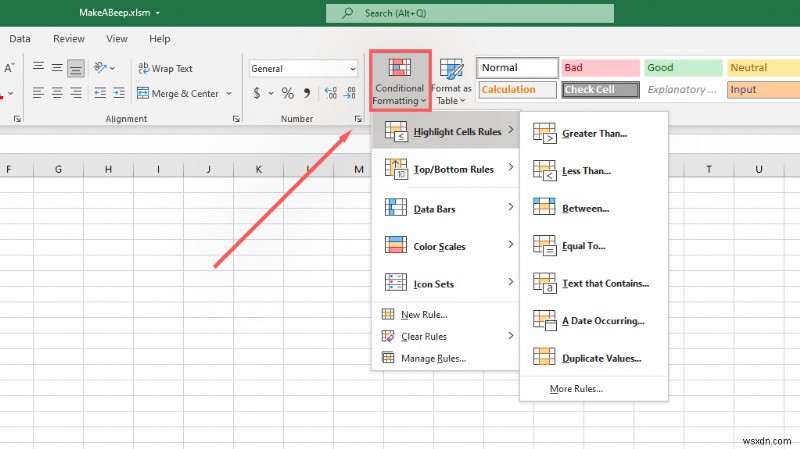Viewport: 800px width, 449px height.
Task: Align text right
Action: 76,93
